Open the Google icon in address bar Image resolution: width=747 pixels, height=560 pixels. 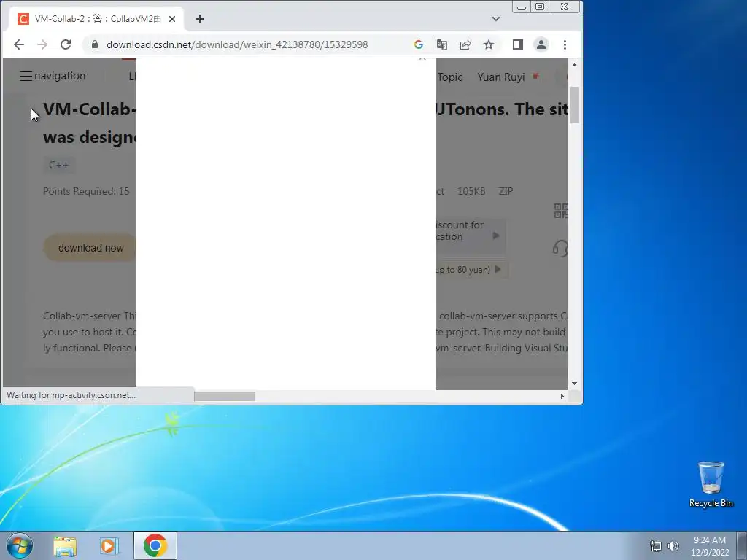tap(418, 44)
